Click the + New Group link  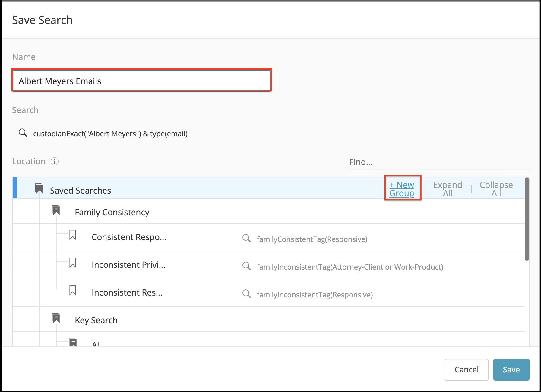(402, 189)
